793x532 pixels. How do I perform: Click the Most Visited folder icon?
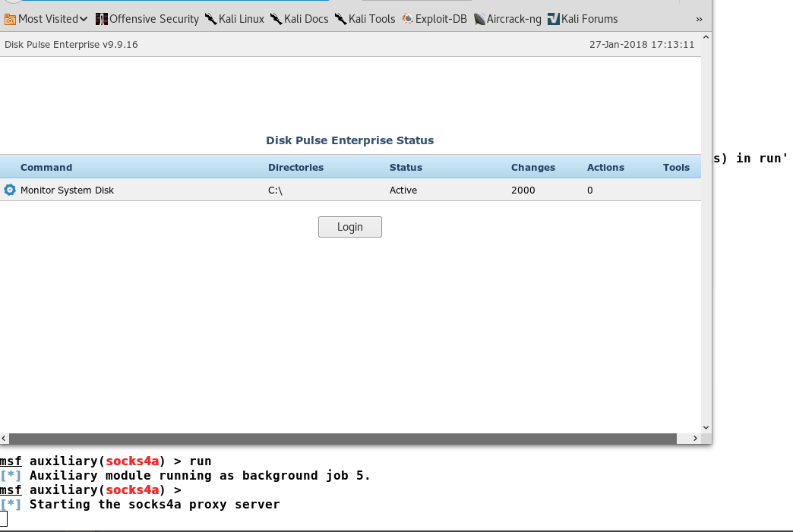point(10,19)
